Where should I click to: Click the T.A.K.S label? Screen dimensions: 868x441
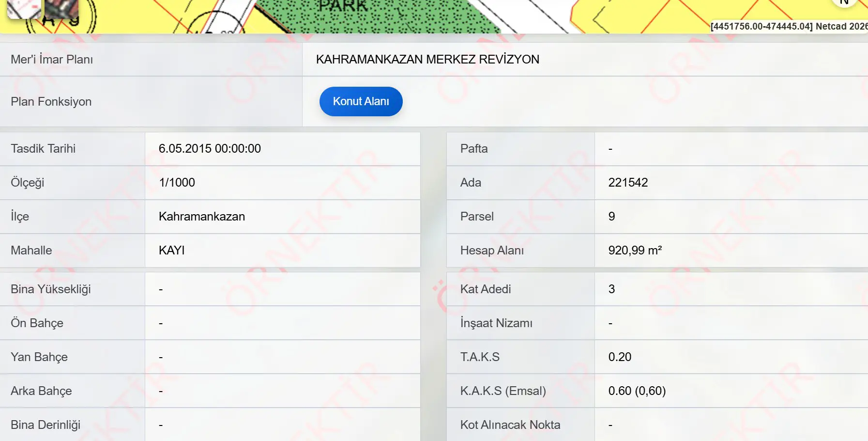[480, 357]
